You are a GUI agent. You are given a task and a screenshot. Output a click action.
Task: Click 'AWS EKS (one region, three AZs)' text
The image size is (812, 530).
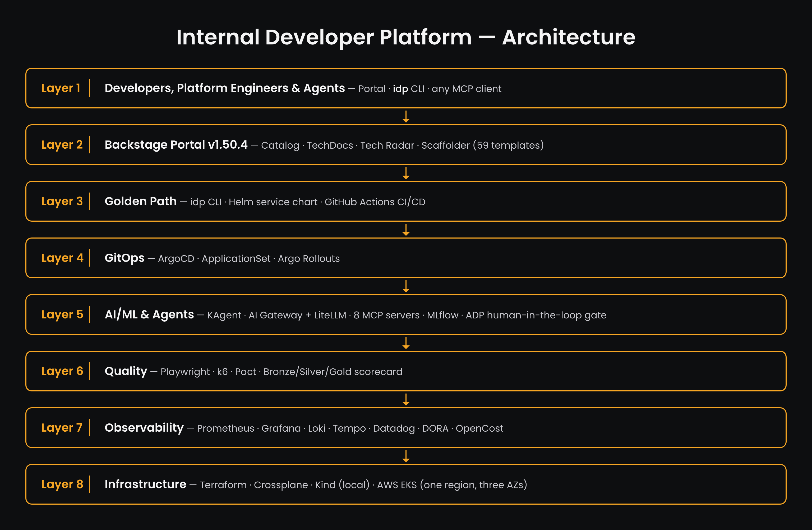click(452, 485)
